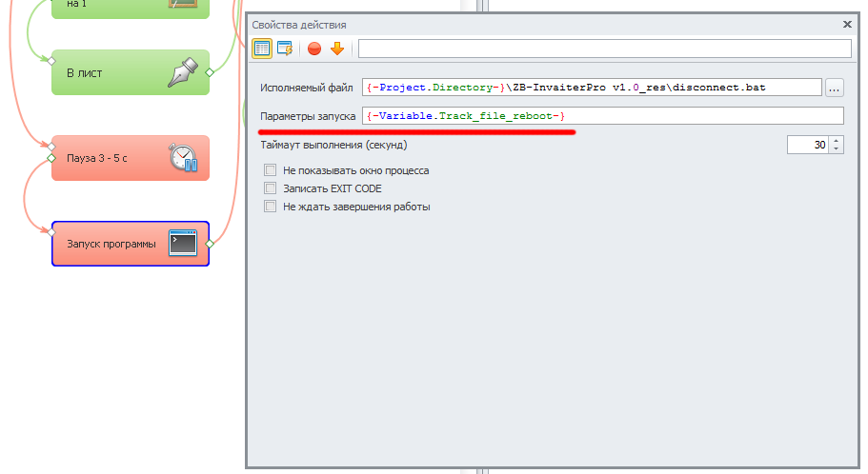Enable Не ждать завершения работы checkbox
The width and height of the screenshot is (868, 474).
coord(271,207)
